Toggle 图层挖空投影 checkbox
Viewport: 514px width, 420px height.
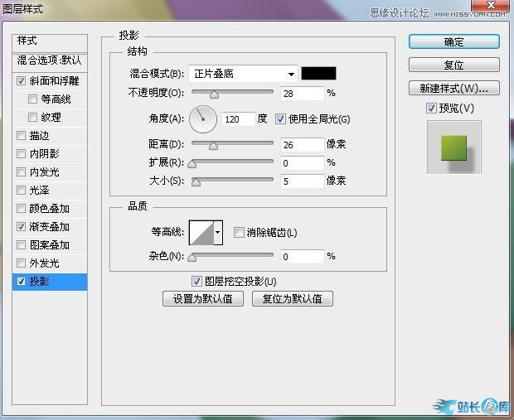196,282
